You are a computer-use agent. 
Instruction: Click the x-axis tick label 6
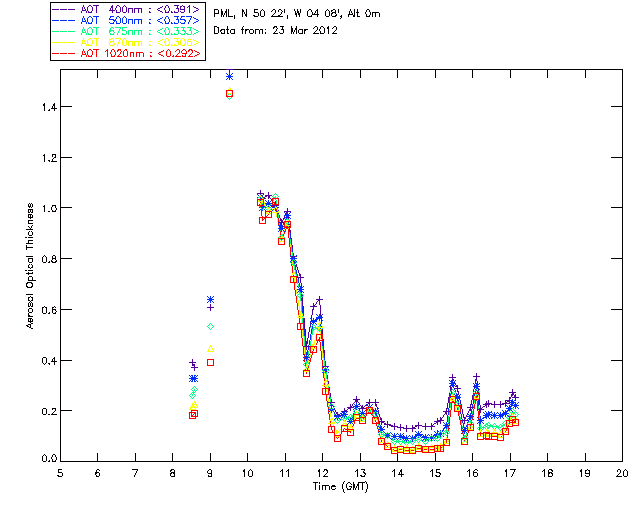tap(98, 473)
